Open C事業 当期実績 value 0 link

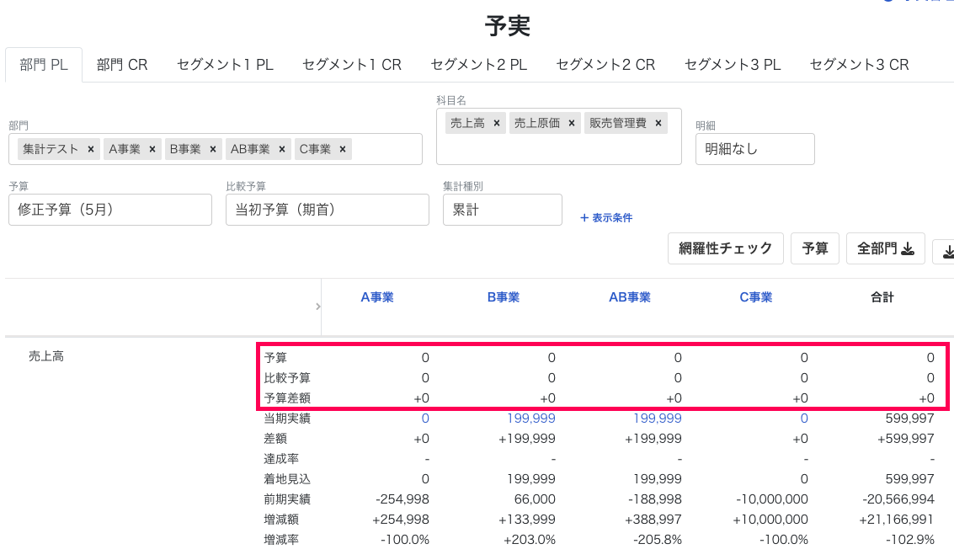[804, 419]
